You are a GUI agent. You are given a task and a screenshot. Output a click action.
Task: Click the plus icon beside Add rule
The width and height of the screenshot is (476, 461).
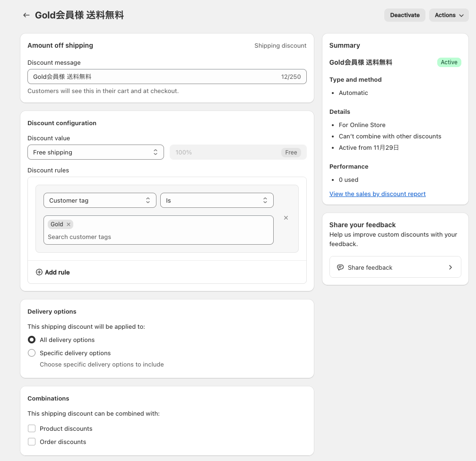point(39,272)
